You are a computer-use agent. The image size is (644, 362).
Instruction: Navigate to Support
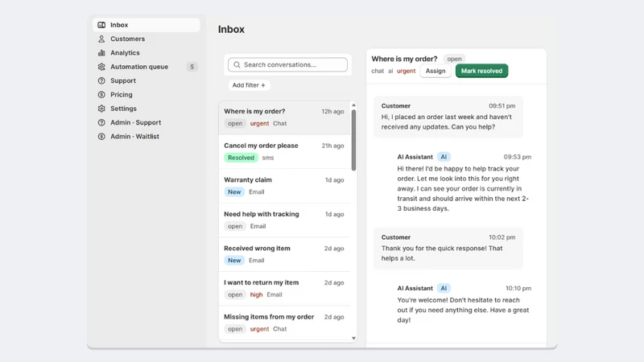(147, 81)
